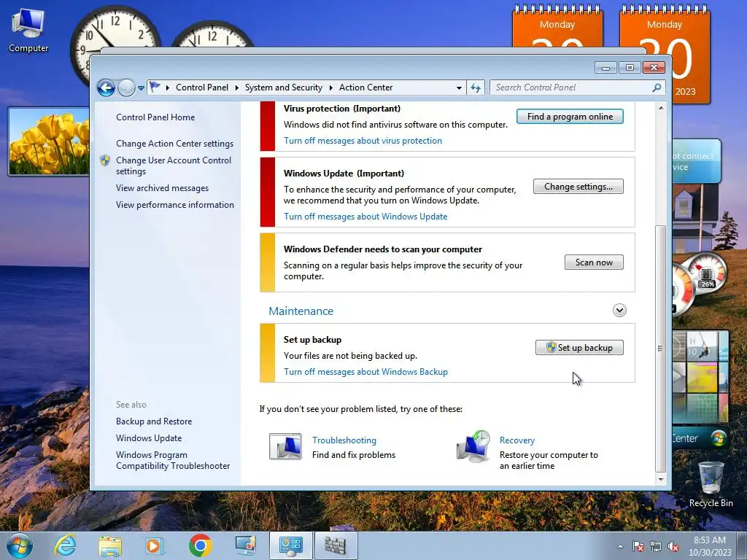Click the vertical scrollbar thumb

(x=661, y=348)
